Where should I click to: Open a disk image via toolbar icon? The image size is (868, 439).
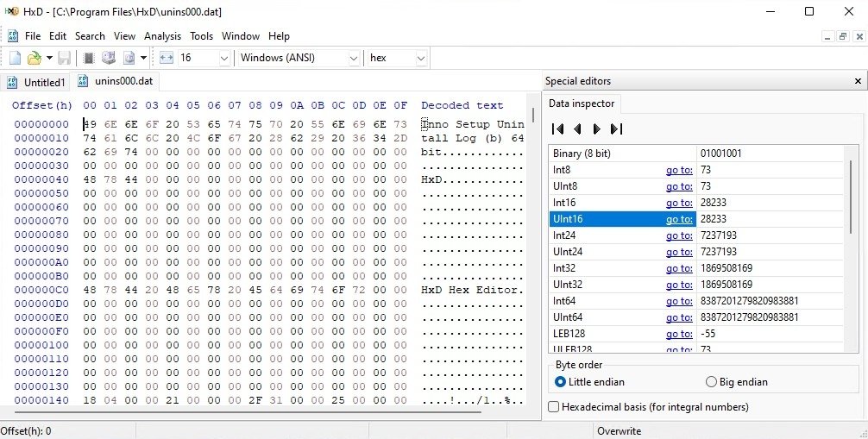tap(129, 58)
